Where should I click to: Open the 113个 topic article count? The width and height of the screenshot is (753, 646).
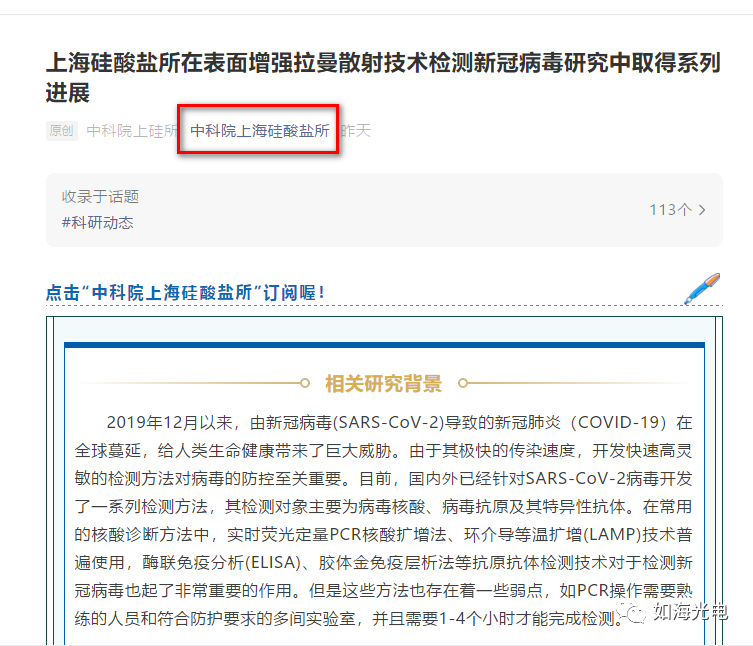[x=670, y=210]
